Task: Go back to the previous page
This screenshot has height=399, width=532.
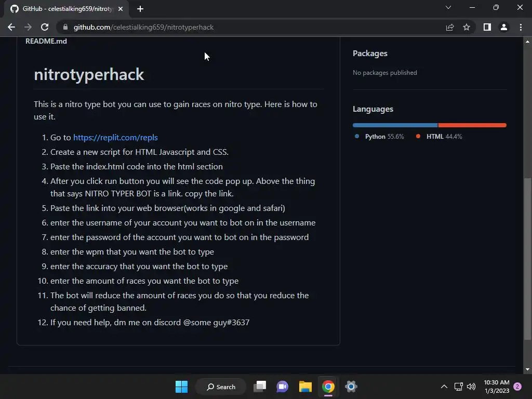Action: [x=11, y=27]
